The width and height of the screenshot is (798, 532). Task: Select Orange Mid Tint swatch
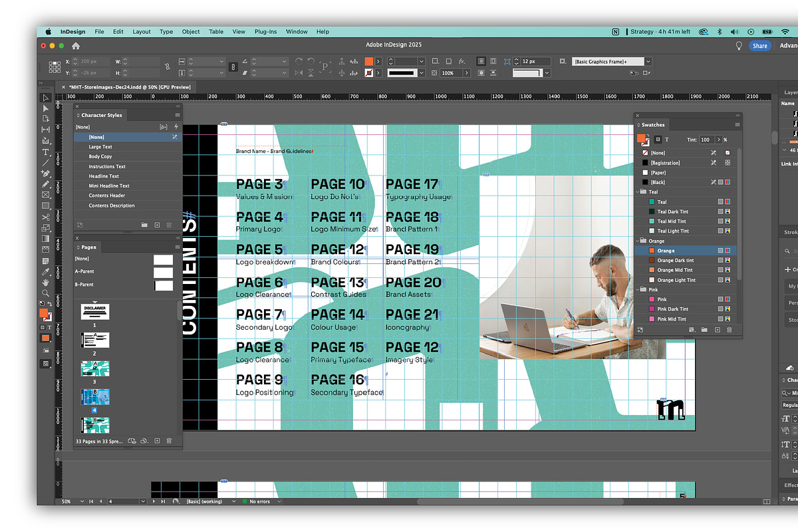(x=686, y=270)
